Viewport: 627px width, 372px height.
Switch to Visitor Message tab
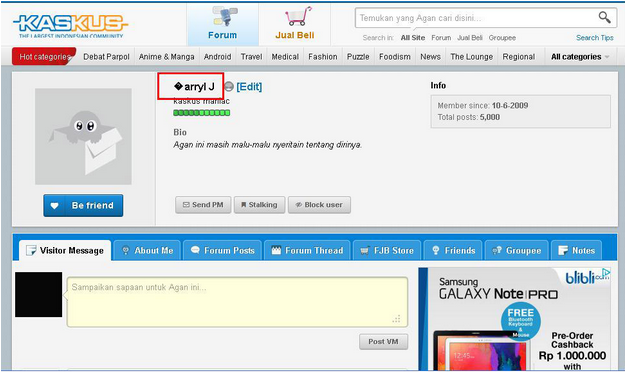(x=65, y=251)
